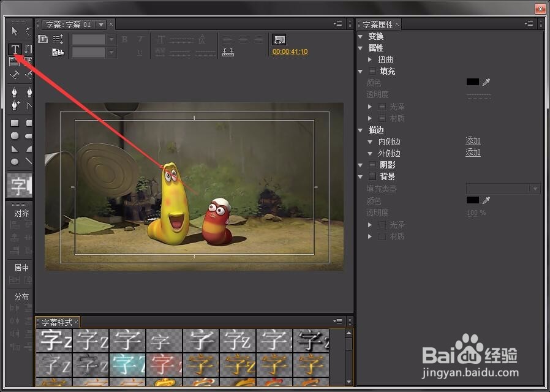Click the kerning icon
This screenshot has width=550, height=392.
(x=160, y=52)
